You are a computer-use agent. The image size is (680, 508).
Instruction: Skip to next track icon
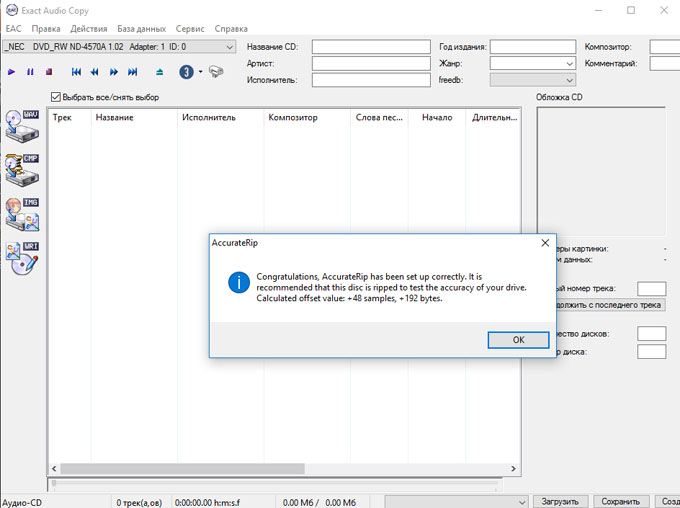[x=132, y=72]
